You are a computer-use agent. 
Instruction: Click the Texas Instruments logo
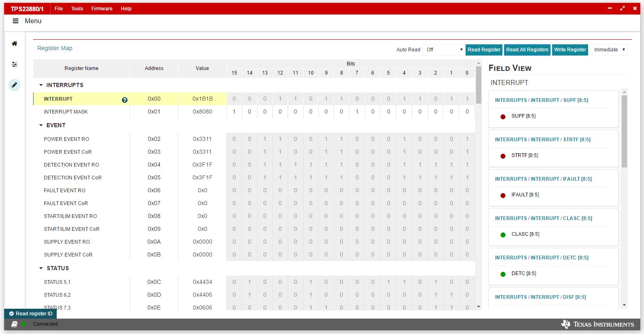597,324
